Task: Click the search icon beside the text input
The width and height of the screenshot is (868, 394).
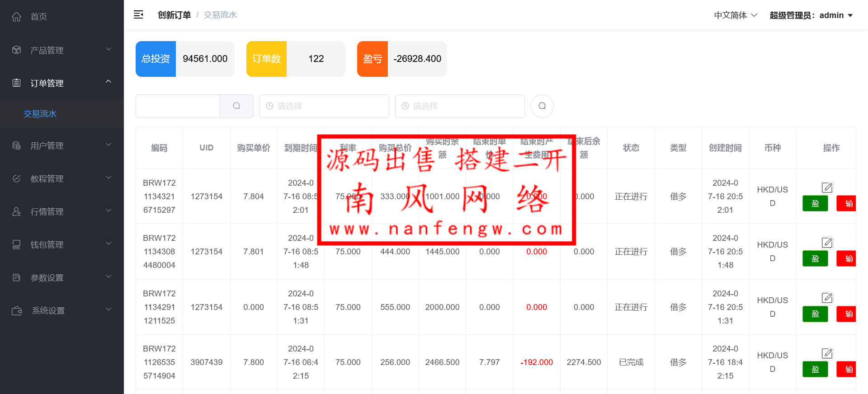Action: (236, 106)
